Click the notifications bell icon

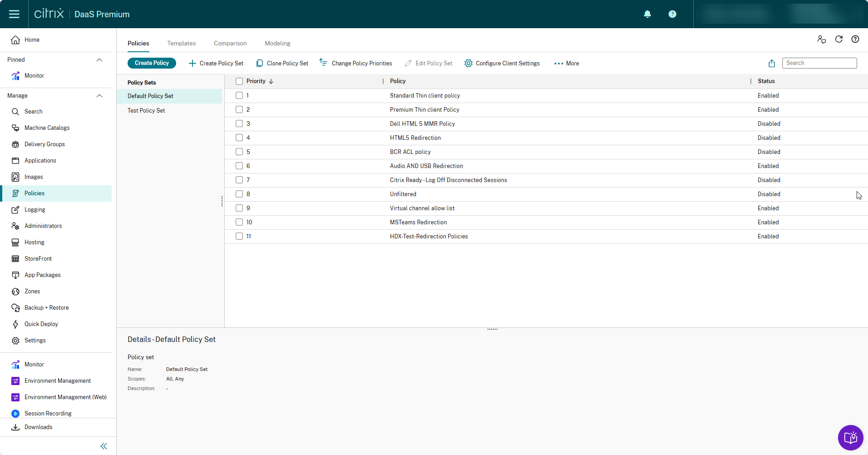click(647, 14)
